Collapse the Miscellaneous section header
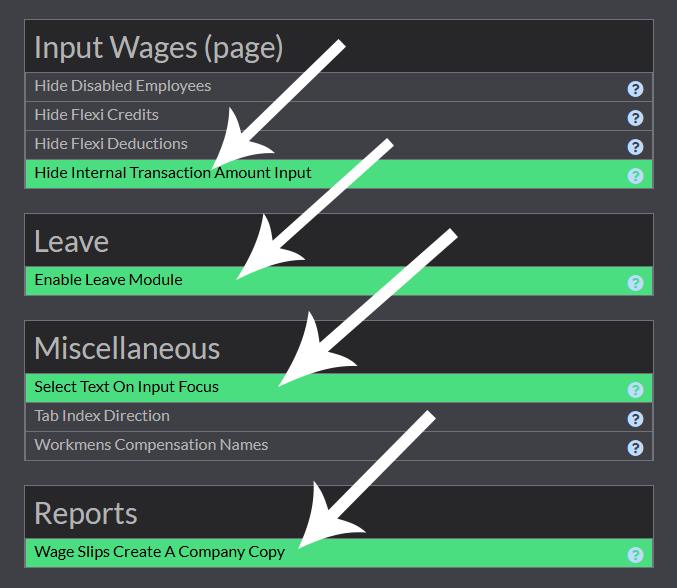677x588 pixels. pos(126,348)
